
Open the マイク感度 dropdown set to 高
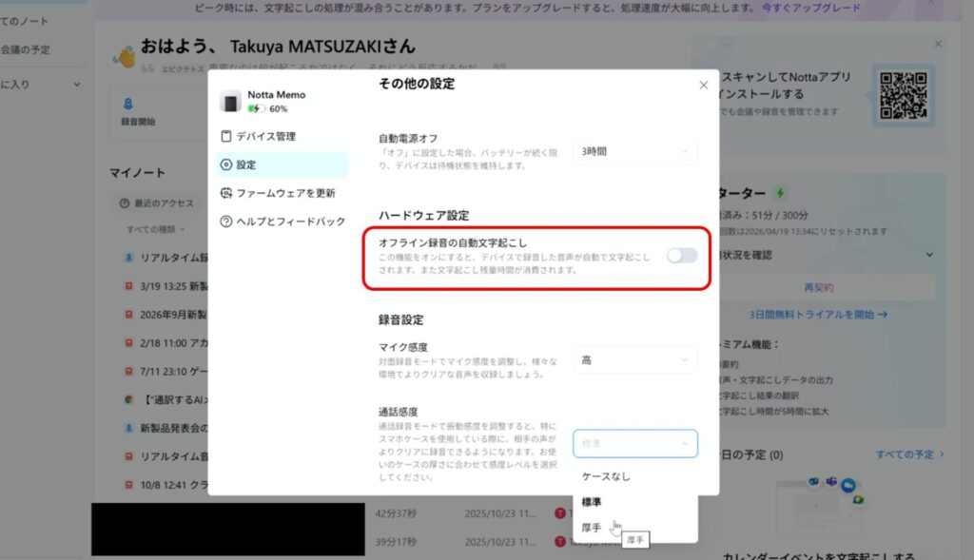tap(634, 360)
